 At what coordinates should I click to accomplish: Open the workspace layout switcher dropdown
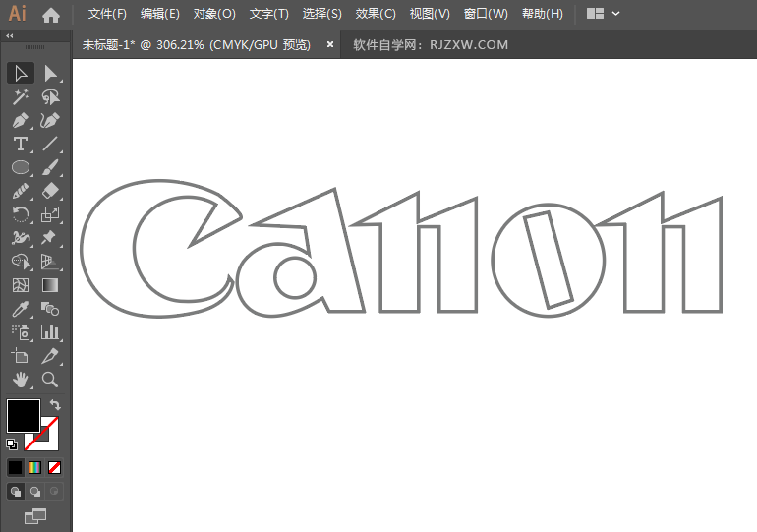603,14
